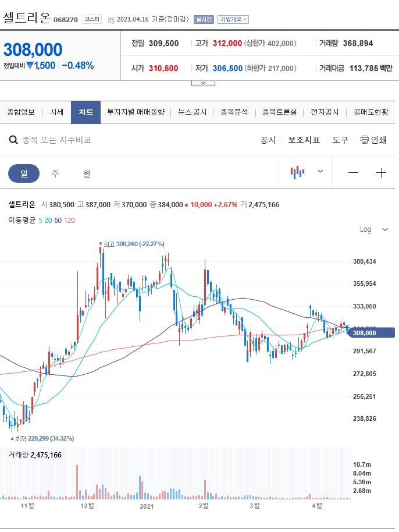Click the 4월 label on time axis
Screen dimensions: 399x532
click(317, 506)
